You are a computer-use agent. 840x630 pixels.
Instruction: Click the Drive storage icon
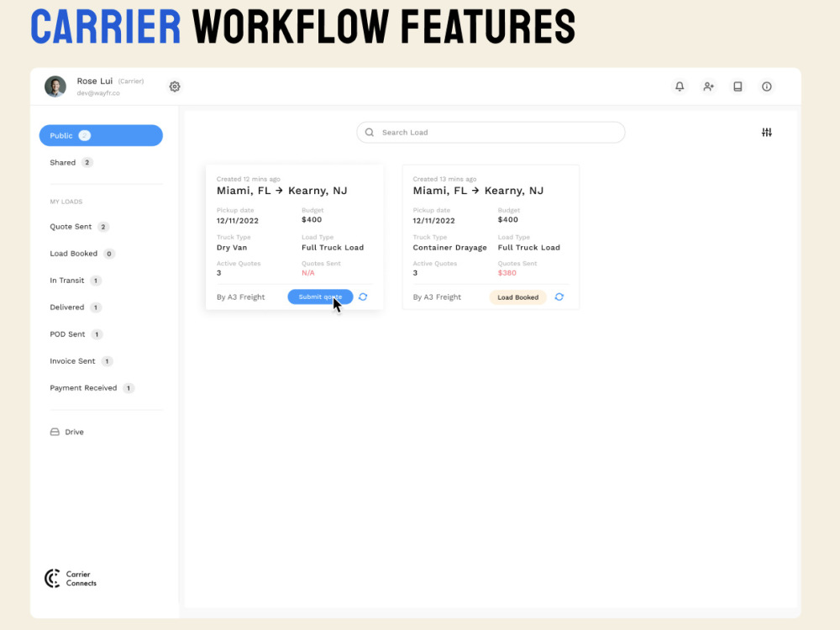pos(55,432)
